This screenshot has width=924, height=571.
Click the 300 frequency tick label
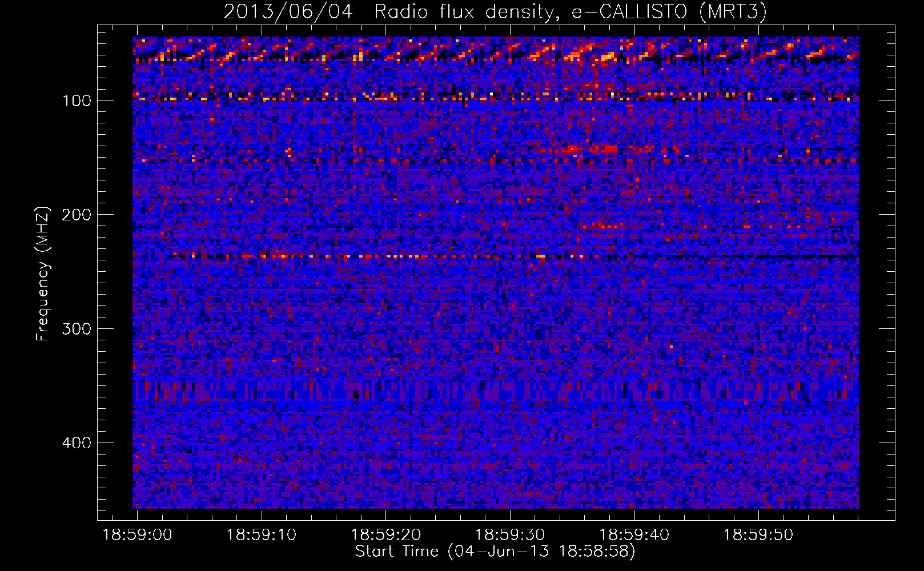77,329
